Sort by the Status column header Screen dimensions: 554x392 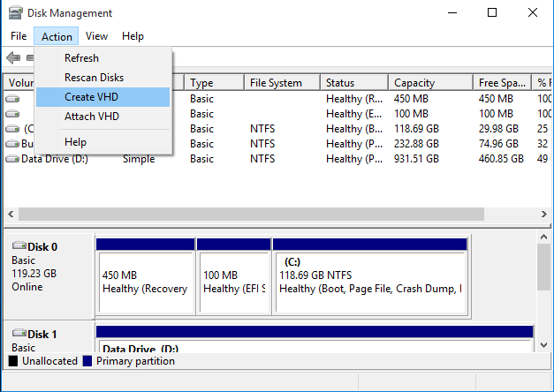pyautogui.click(x=354, y=83)
